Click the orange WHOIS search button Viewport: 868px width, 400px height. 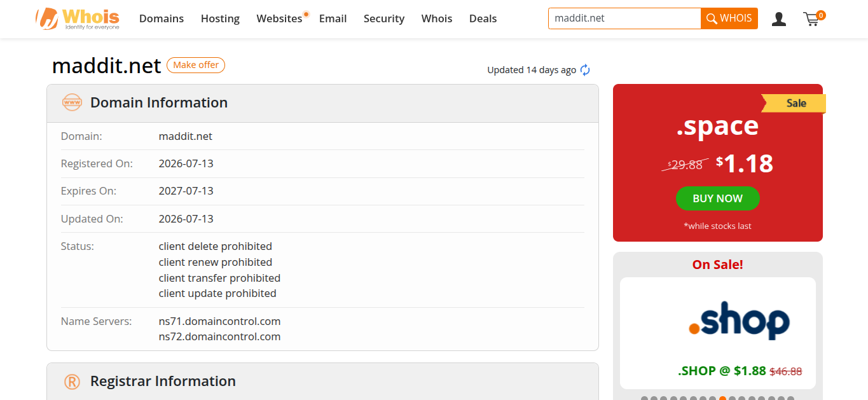click(729, 18)
